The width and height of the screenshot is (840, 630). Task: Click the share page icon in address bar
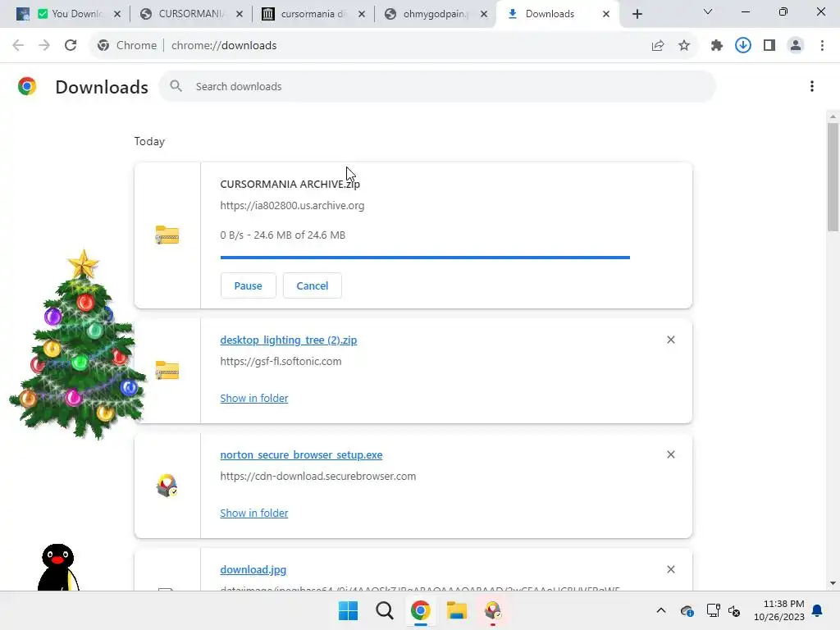point(658,46)
